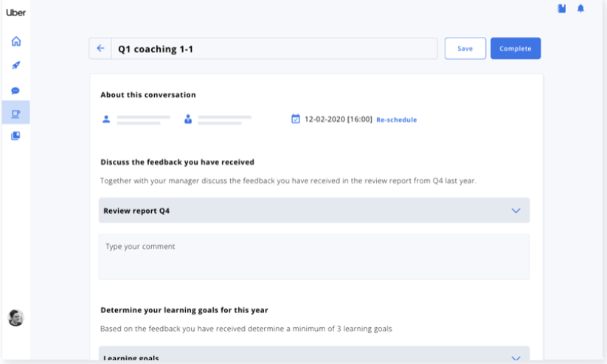
Task: Open the user profile avatar
Action: [x=15, y=318]
